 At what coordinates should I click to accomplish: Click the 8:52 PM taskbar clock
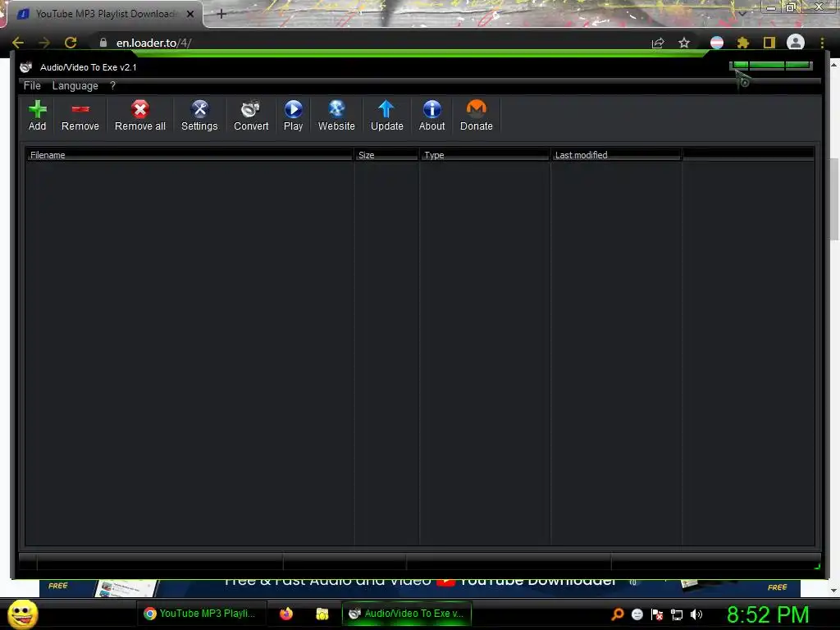pos(768,614)
